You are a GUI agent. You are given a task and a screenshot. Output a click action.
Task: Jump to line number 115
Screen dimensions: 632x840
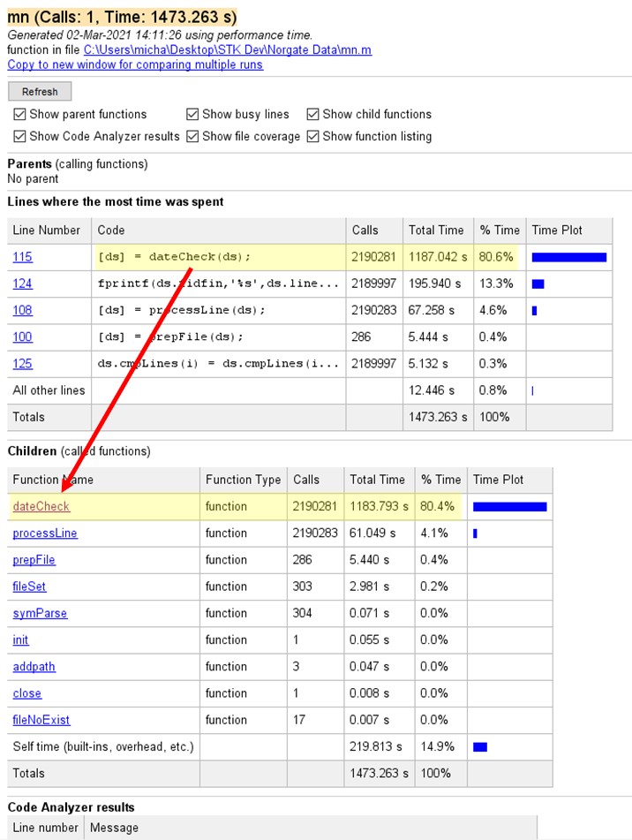[x=23, y=257]
